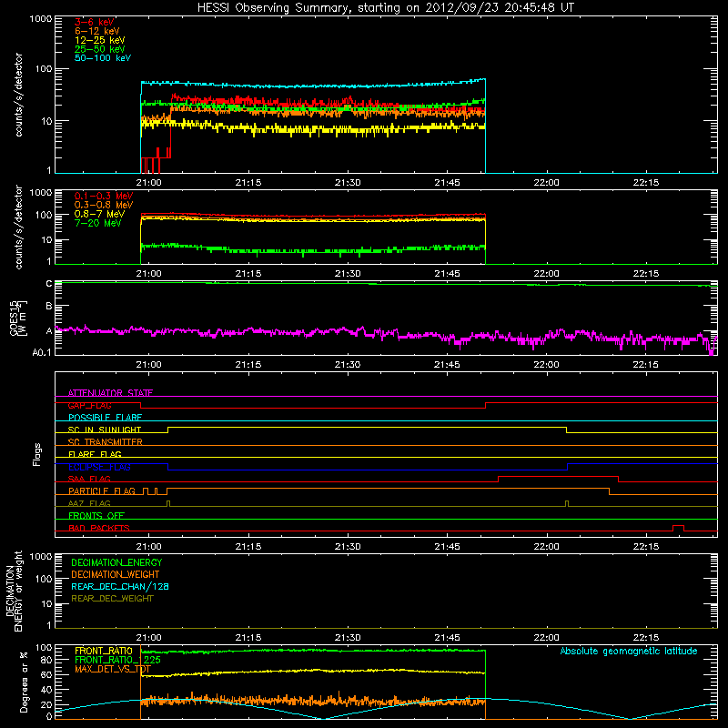Click the yellow 0.8-7 MeV legend label

click(x=100, y=214)
